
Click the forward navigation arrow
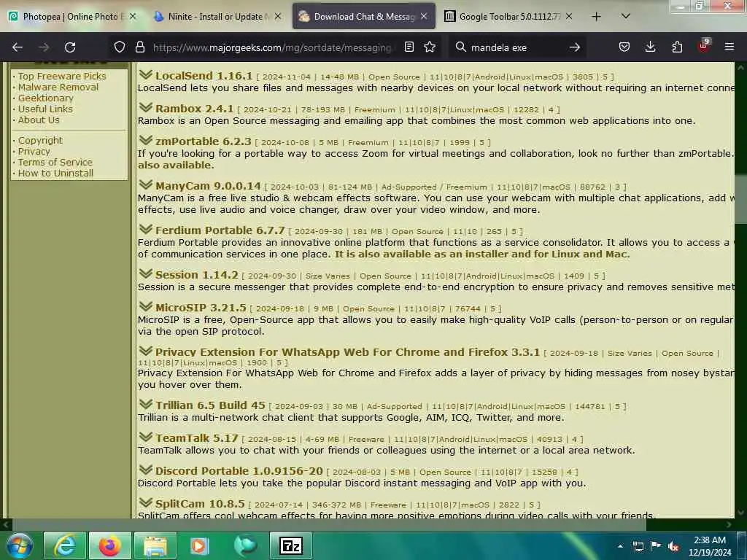tap(44, 47)
